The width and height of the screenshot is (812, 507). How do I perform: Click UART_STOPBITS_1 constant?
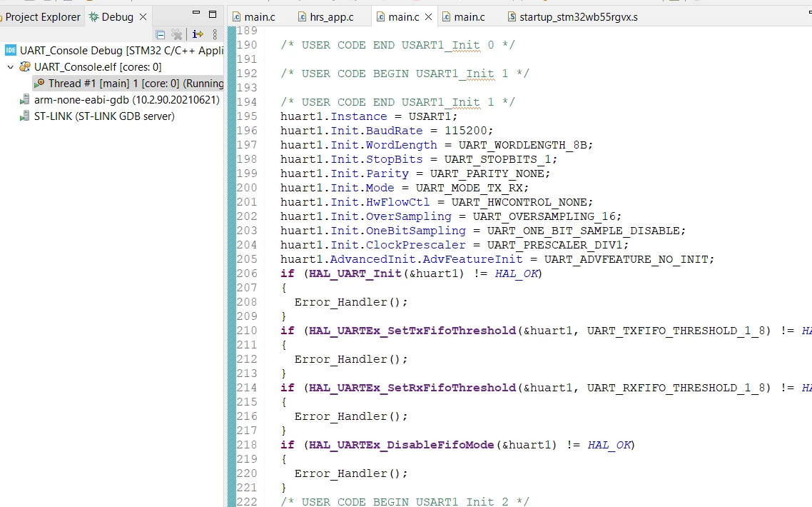pyautogui.click(x=497, y=159)
